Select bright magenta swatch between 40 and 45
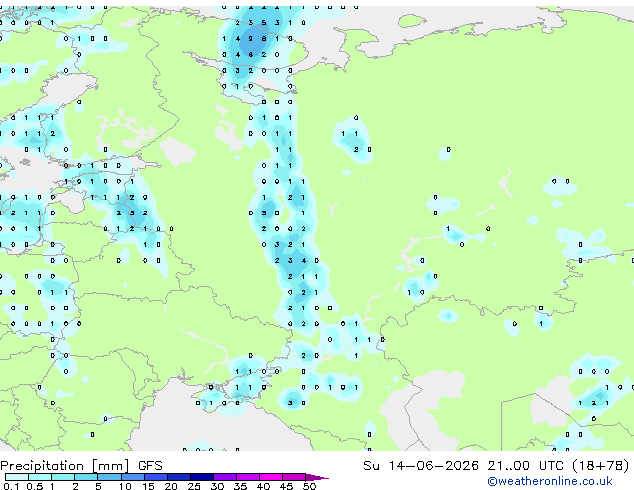The image size is (634, 490). [x=271, y=477]
